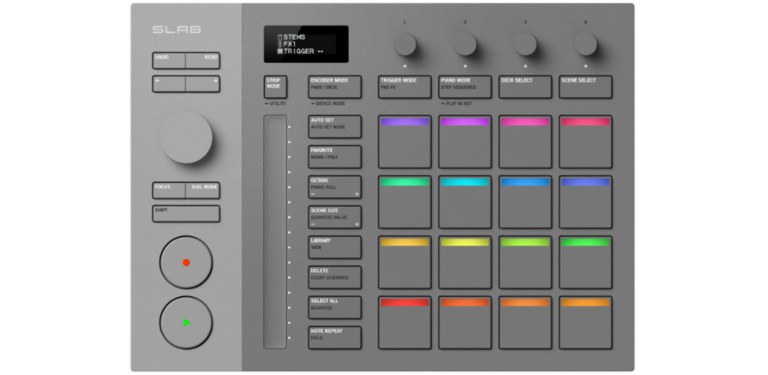Click the DEVICE MODE label
The image size is (768, 375).
(x=328, y=104)
